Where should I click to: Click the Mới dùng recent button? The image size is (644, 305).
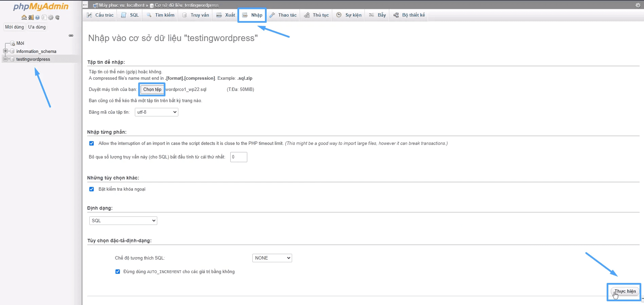[x=14, y=27]
